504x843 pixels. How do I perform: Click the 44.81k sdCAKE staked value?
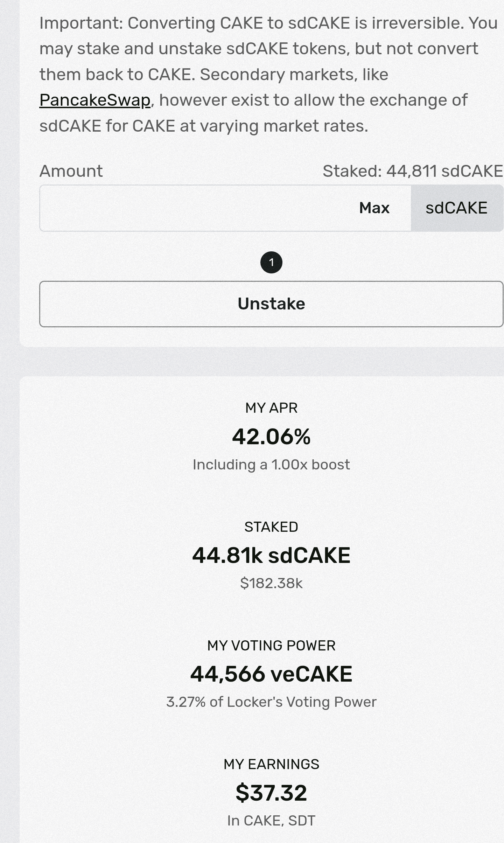[x=271, y=555]
